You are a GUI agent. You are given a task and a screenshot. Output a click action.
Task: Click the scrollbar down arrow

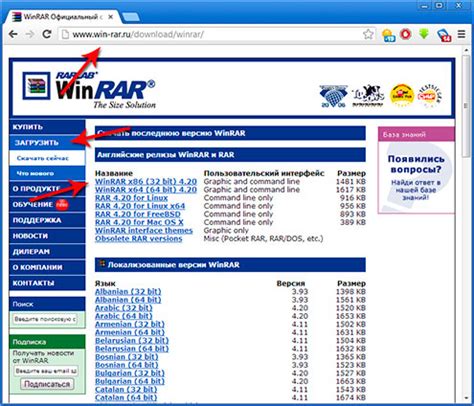click(x=466, y=398)
